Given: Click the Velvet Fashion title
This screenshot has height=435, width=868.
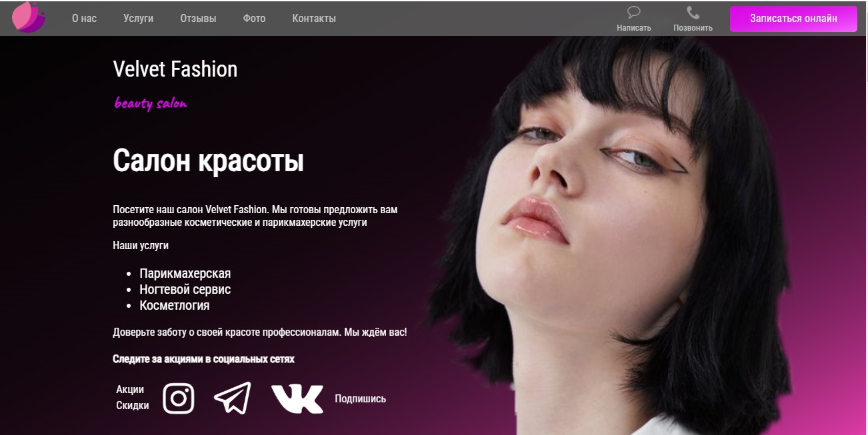Looking at the screenshot, I should click(175, 69).
